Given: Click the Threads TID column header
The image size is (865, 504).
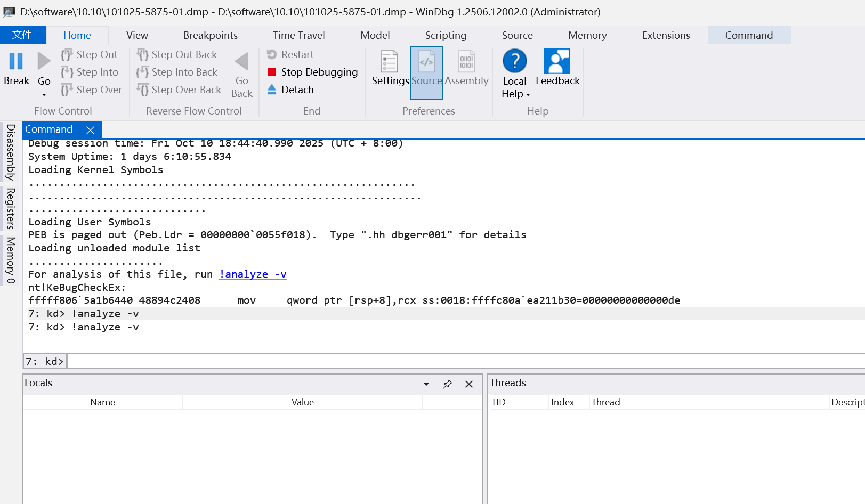Looking at the screenshot, I should click(x=519, y=402).
